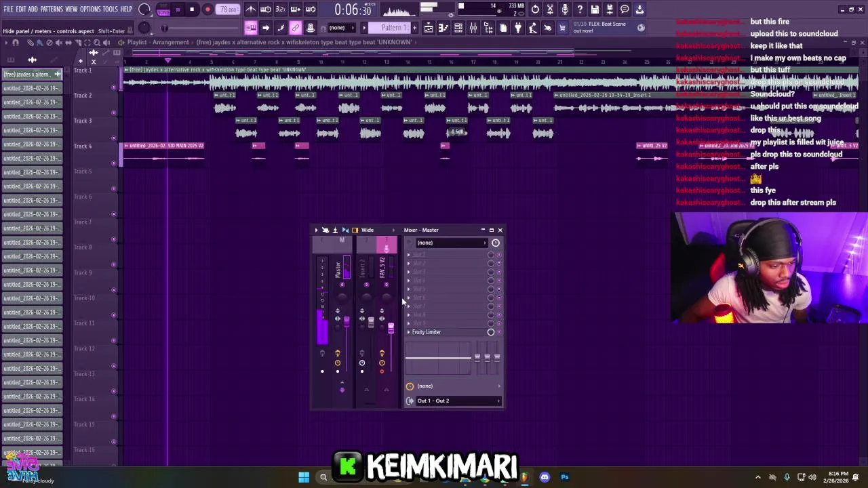This screenshot has height=488, width=868.
Task: Toggle the metronome icon
Action: pos(251,9)
